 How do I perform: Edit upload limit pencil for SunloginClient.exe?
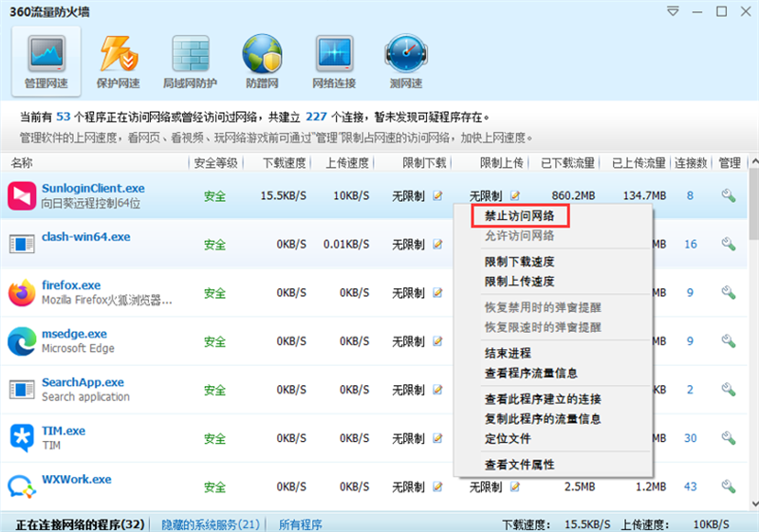click(515, 195)
